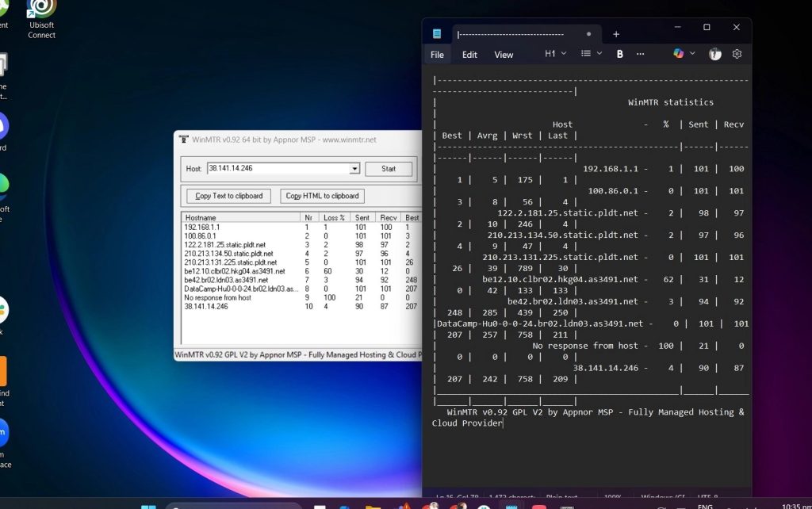
Task: Click the Loss % column header in WinMTR
Action: tap(334, 217)
